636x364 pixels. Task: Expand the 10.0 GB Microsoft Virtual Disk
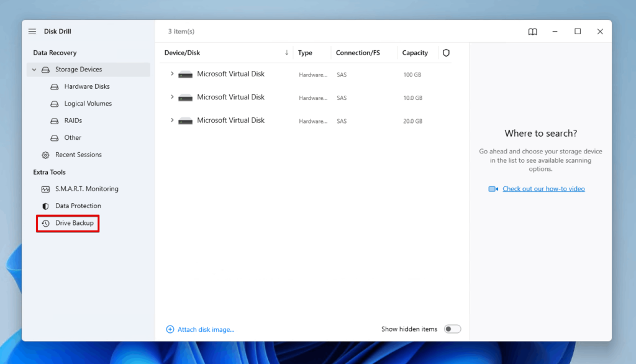173,98
